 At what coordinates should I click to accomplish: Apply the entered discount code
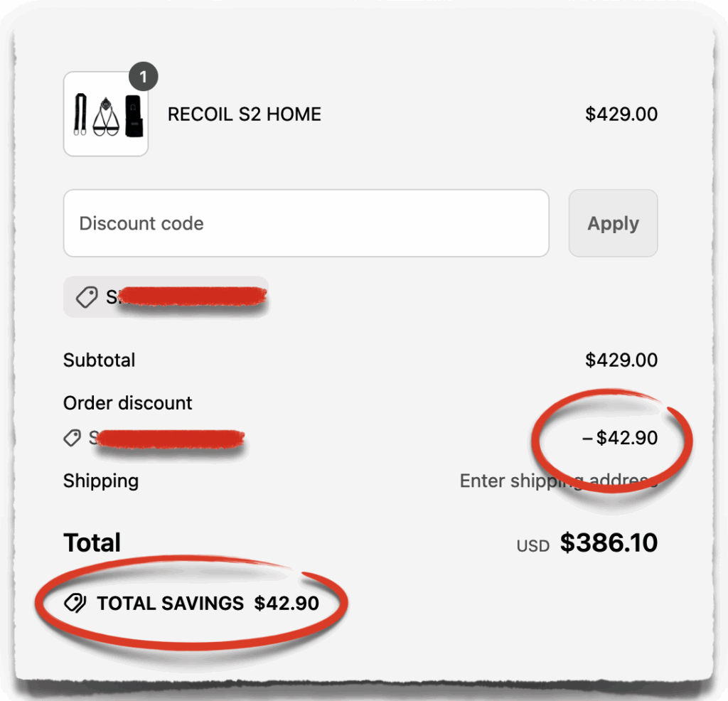pos(612,223)
